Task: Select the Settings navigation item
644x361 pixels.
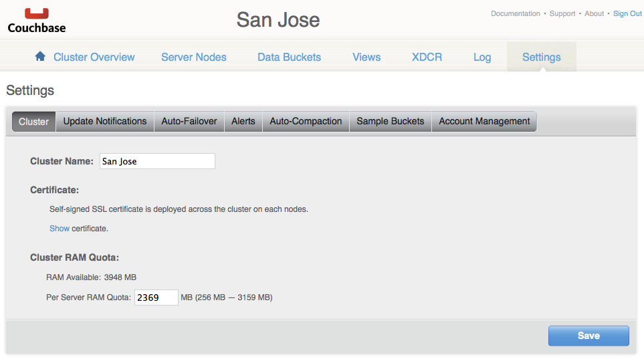Action: pyautogui.click(x=541, y=57)
